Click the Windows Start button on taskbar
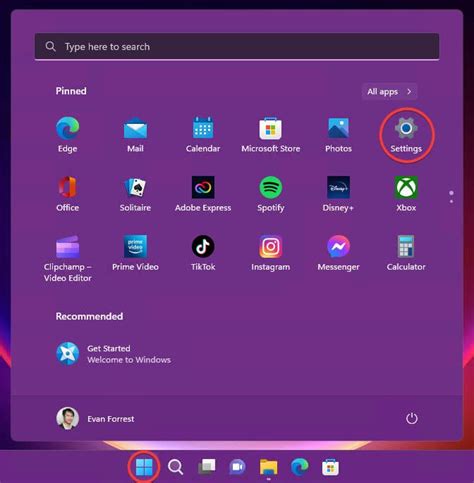Screen dimensions: 474x483 [144, 467]
